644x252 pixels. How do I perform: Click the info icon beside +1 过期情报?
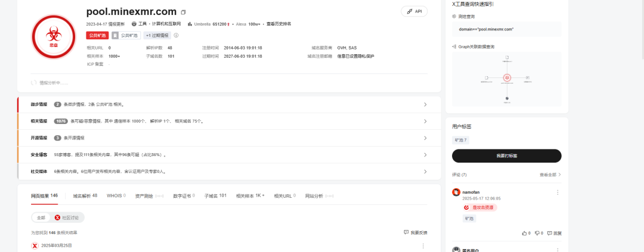[x=176, y=35]
